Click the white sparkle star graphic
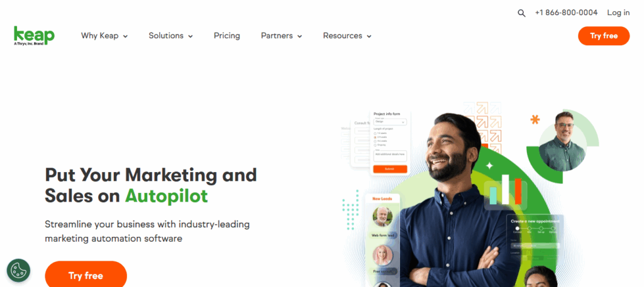 pos(489,166)
